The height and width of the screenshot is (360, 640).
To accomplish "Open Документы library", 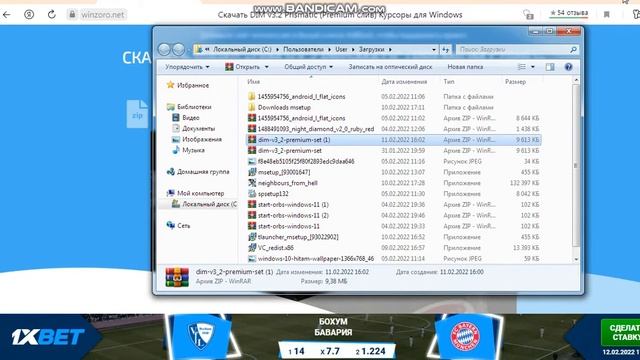I will point(198,129).
